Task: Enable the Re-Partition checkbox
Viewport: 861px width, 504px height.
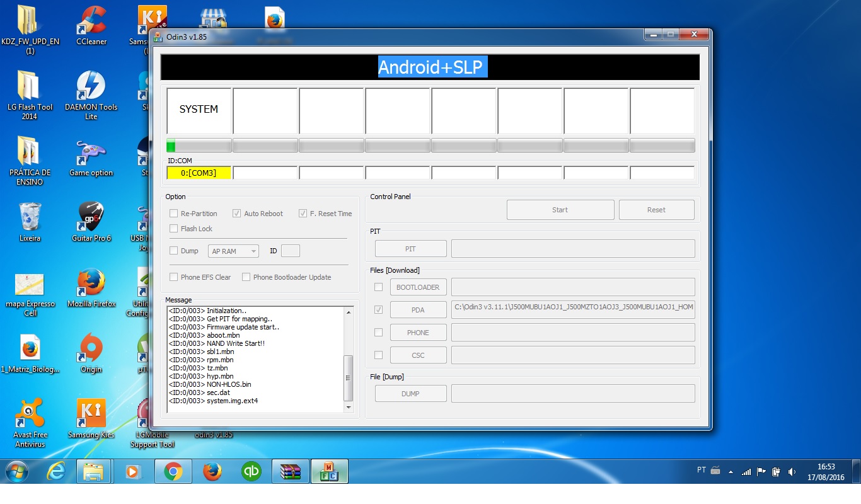Action: coord(174,214)
